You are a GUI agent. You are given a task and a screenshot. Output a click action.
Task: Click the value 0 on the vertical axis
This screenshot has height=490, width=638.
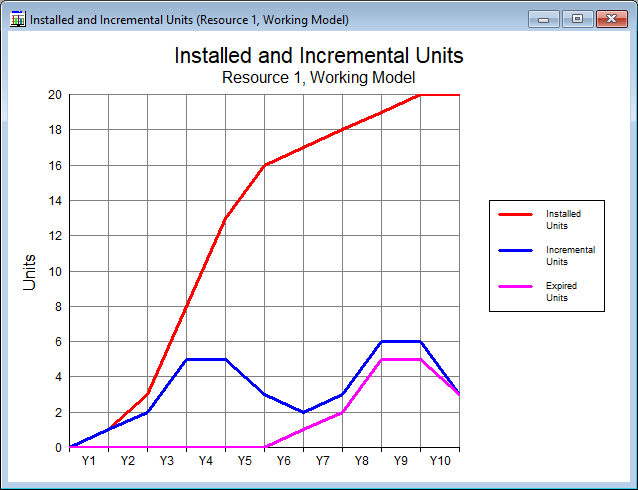coord(58,448)
